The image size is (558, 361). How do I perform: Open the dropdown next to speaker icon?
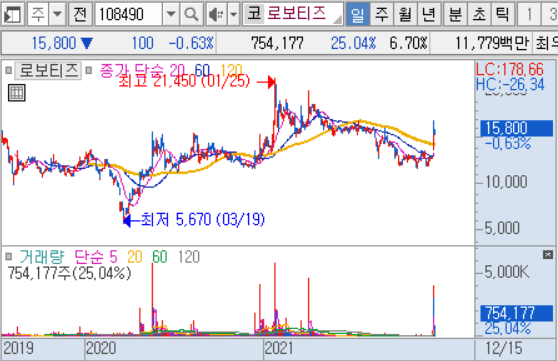[233, 14]
